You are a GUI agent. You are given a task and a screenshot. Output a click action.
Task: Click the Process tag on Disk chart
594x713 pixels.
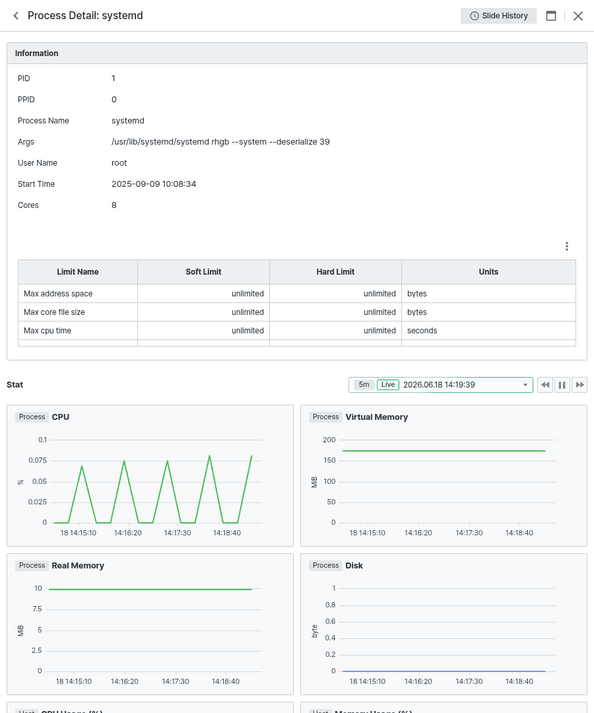326,566
